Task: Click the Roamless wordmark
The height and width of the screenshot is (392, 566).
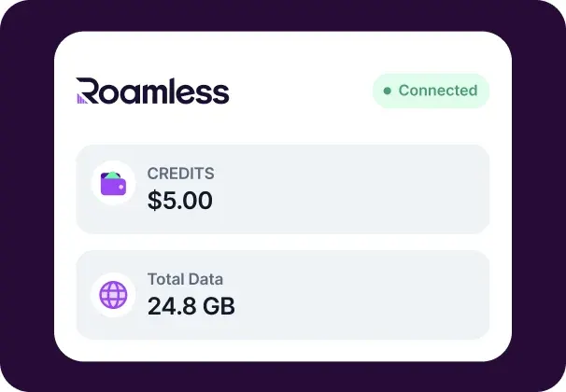Action: 152,91
